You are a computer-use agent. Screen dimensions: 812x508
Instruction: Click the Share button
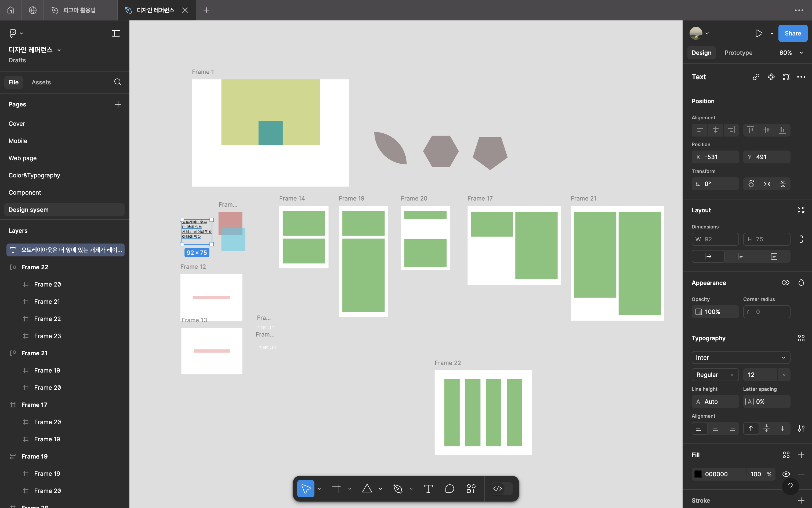click(793, 33)
